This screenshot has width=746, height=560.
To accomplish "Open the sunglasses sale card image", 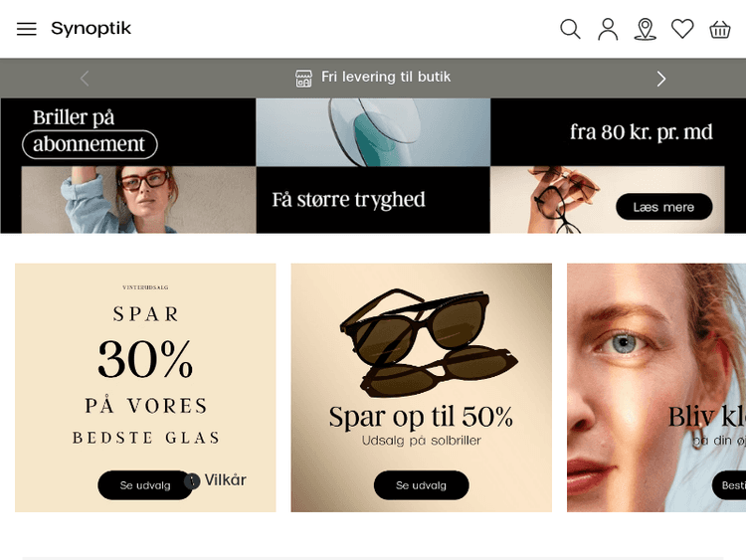I will pos(422,388).
